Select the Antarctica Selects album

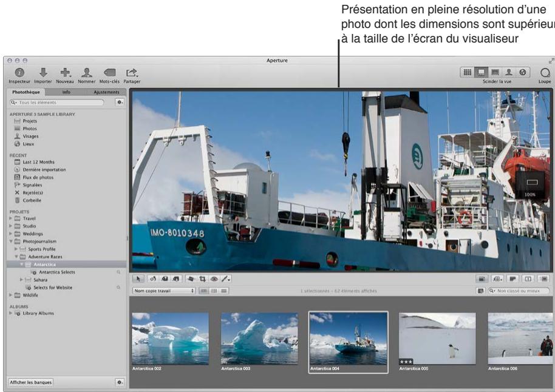57,272
